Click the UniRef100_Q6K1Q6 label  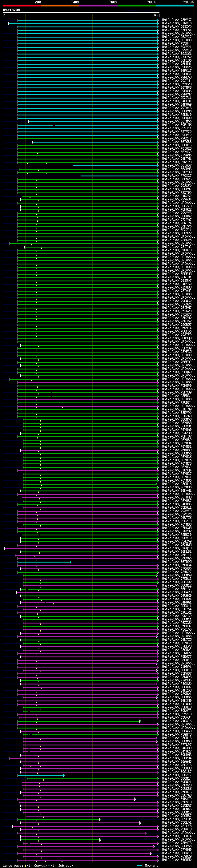tap(176, 60)
